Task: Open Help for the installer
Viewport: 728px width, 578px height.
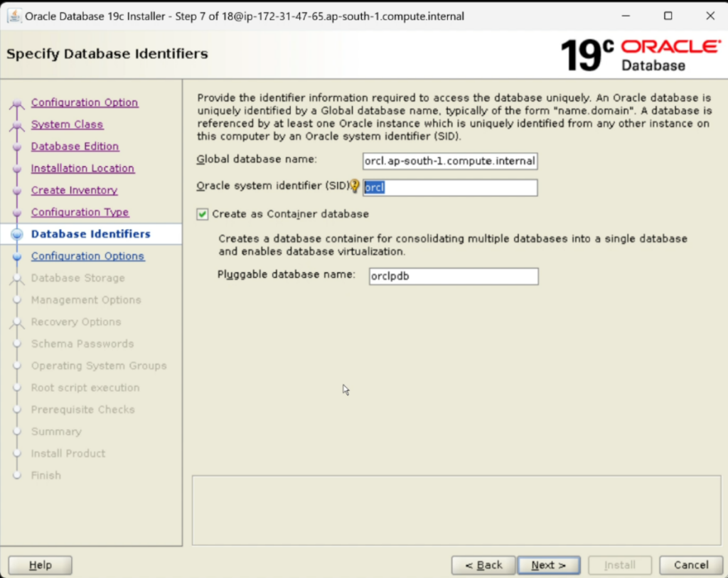Action: [40, 565]
